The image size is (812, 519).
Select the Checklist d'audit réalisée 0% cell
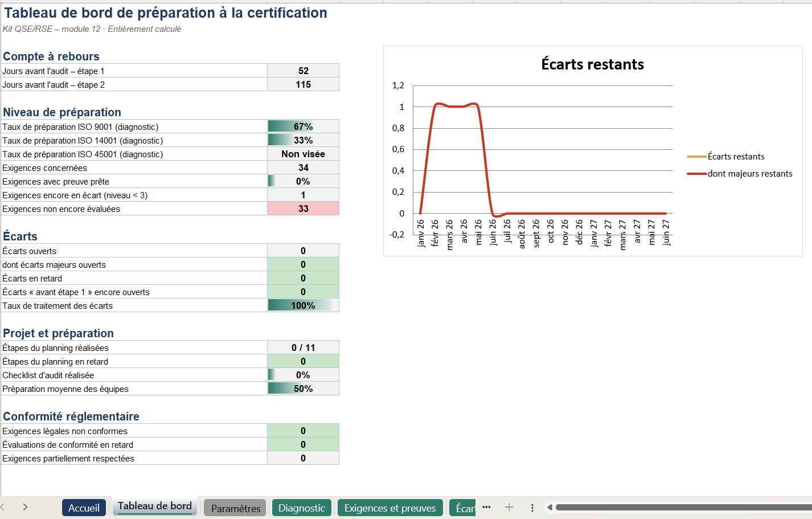303,375
